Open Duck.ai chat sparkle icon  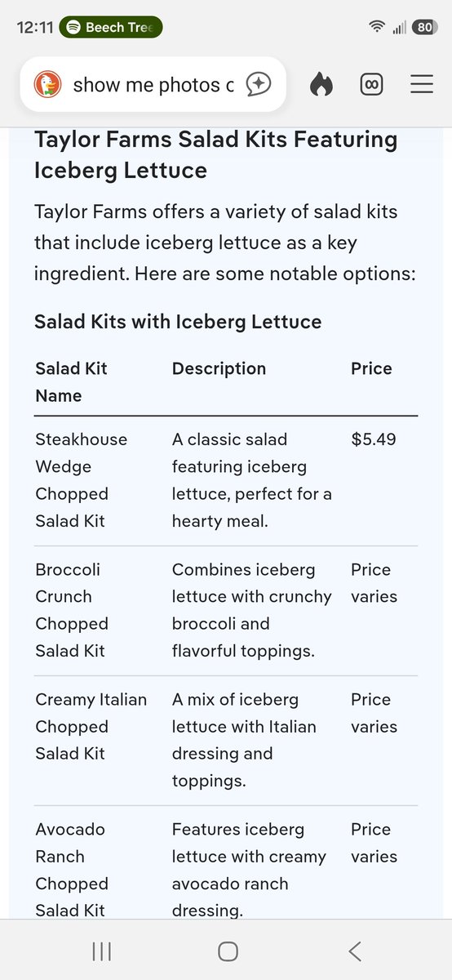pyautogui.click(x=259, y=84)
